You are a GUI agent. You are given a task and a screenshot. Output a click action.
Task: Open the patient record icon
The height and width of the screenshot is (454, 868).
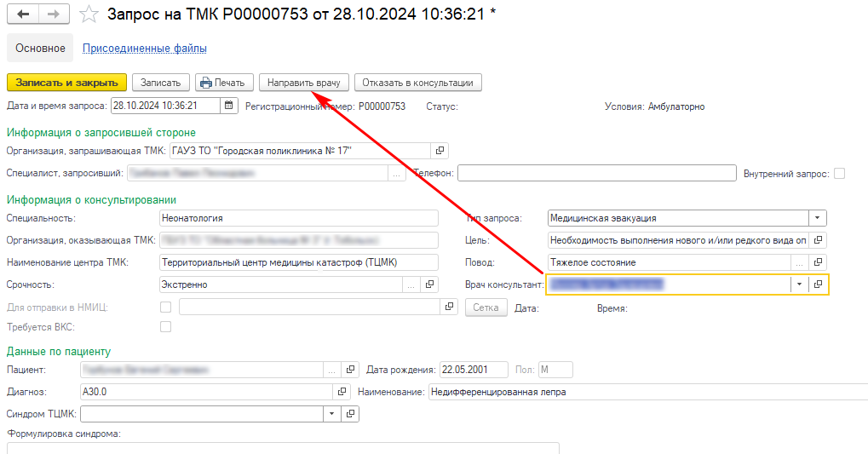point(350,370)
